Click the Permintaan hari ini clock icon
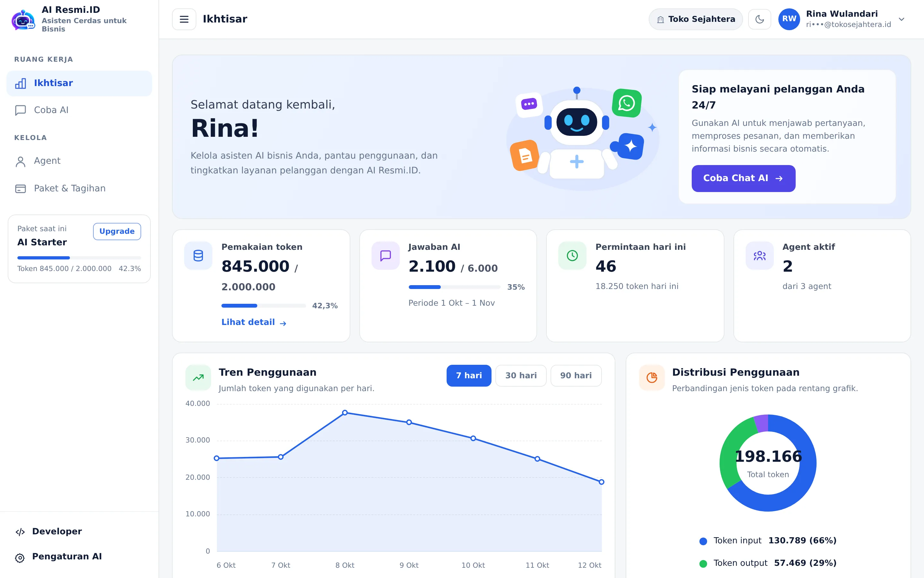This screenshot has width=924, height=578. click(x=572, y=255)
